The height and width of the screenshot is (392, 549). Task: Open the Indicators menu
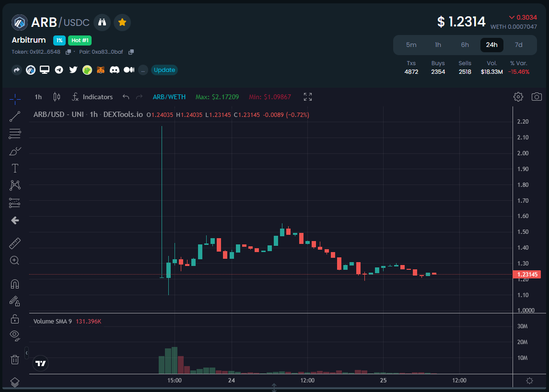[93, 97]
